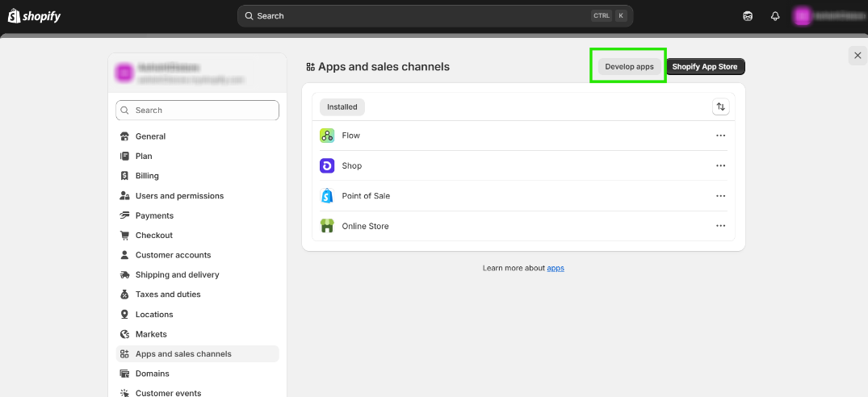Expand Online Store options menu
This screenshot has height=397, width=868.
[720, 226]
